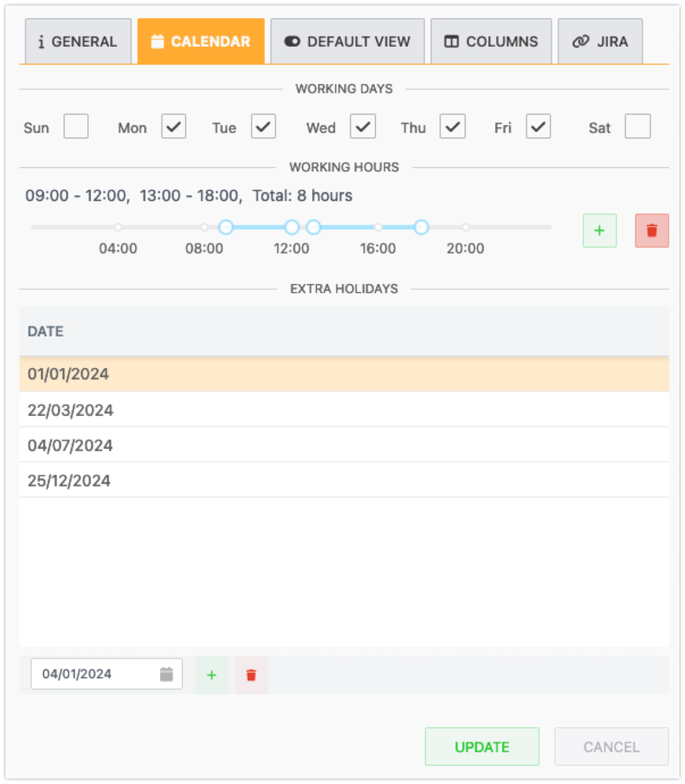Enable Saturday as a working day

click(637, 126)
